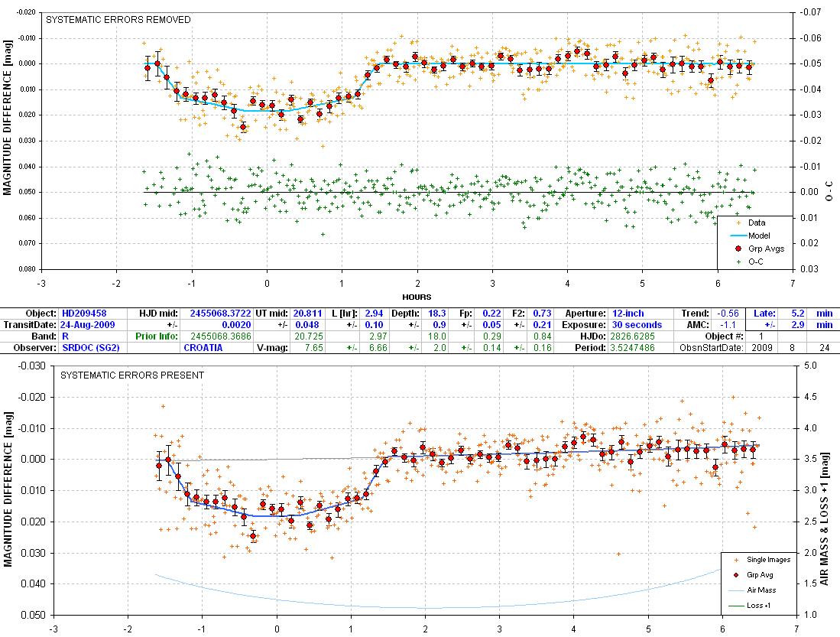Click the SYSTEMATIC ERRORS REMOVED chart title

point(118,20)
